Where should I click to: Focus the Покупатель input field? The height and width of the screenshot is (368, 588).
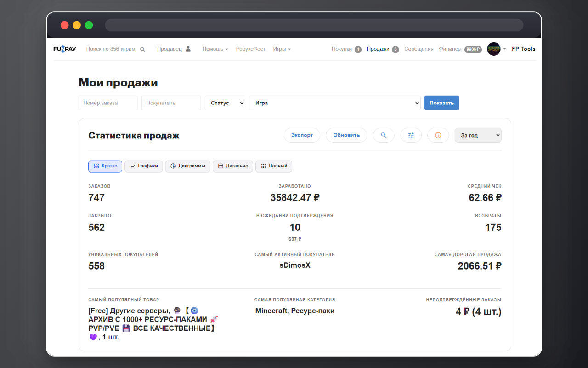coord(171,103)
